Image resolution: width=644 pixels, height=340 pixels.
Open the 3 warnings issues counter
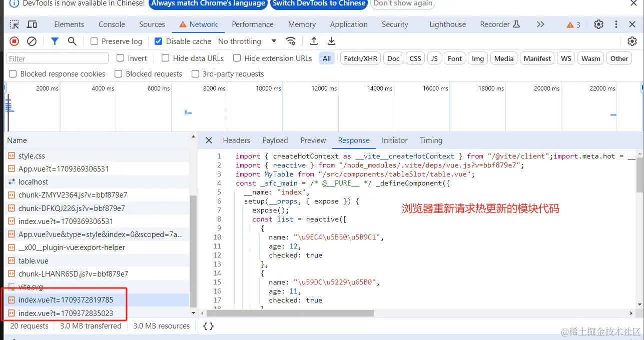[573, 24]
